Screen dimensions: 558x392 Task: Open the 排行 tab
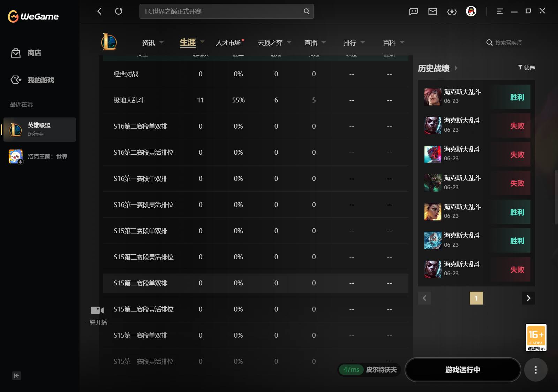click(x=350, y=43)
